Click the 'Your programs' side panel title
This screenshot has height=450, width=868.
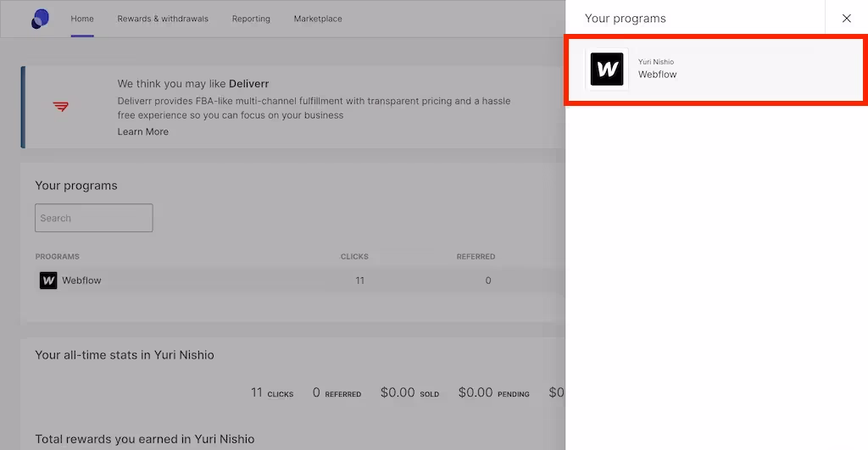pos(625,19)
